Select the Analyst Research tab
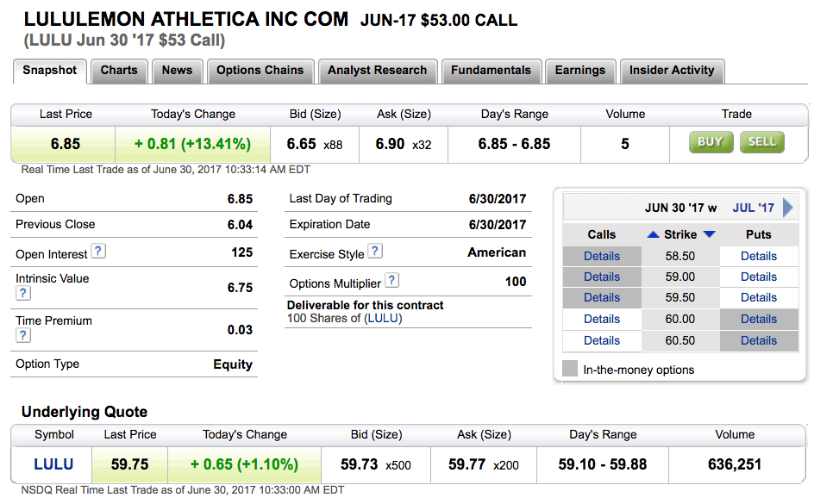This screenshot has height=504, width=814. [x=377, y=71]
